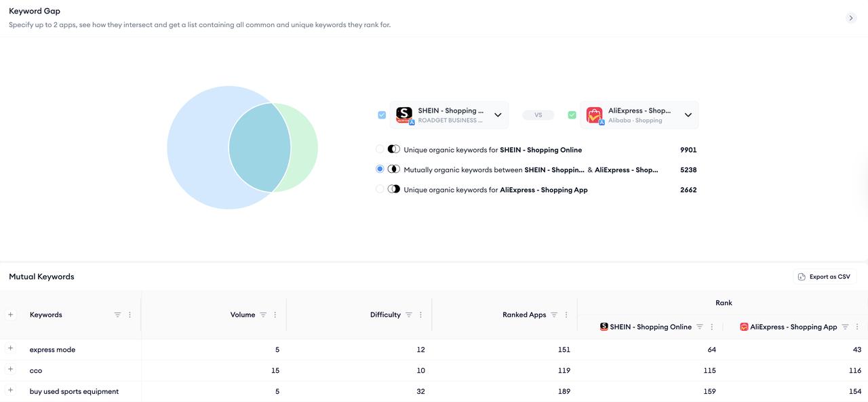Click the AliExpress rank column filter icon
Screen dimensions: 868x402
click(x=845, y=327)
